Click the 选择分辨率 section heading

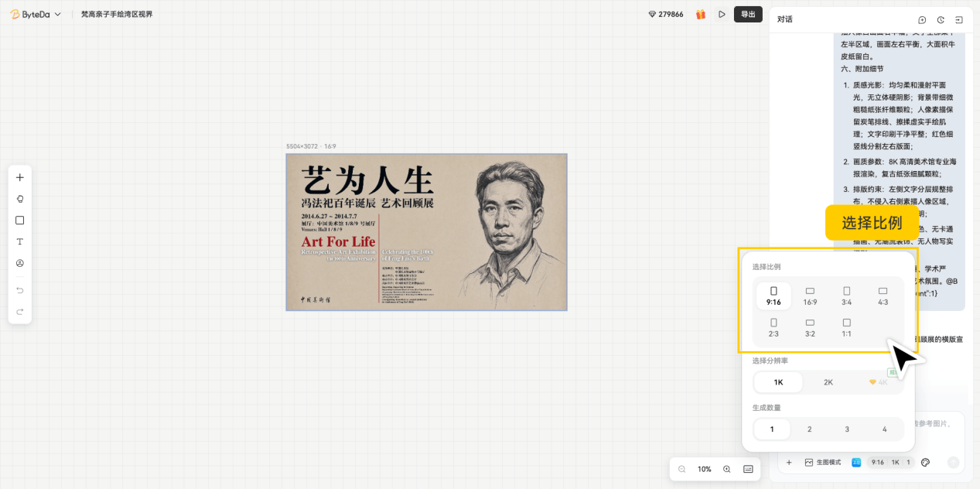pyautogui.click(x=770, y=361)
